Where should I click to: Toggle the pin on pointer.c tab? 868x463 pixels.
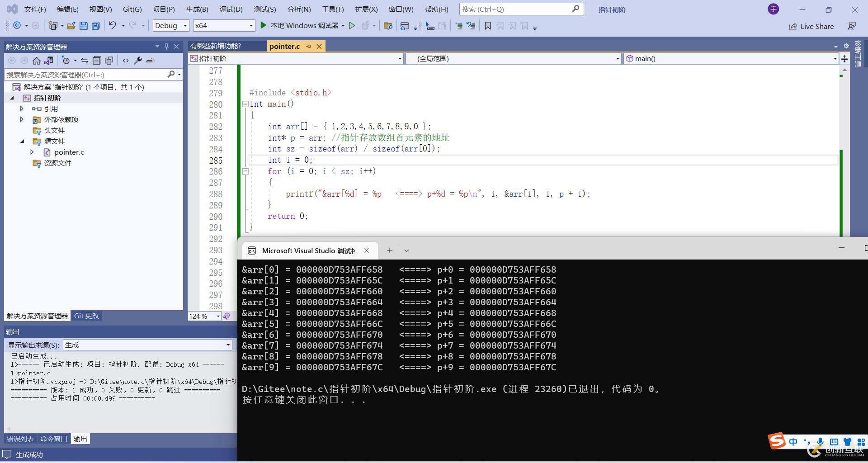coord(308,46)
